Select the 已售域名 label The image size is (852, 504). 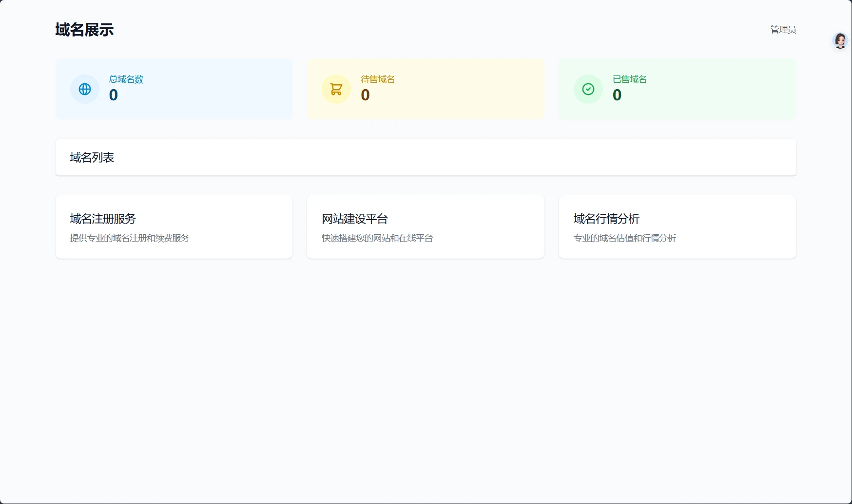point(630,79)
